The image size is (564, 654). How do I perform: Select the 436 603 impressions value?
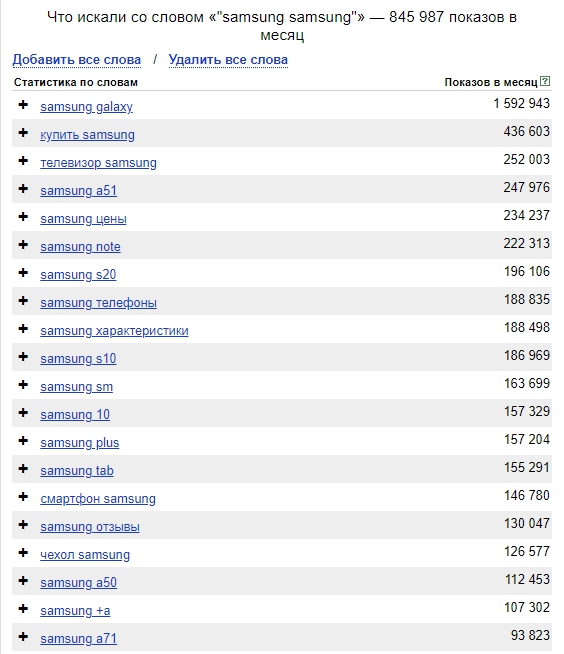coord(526,131)
